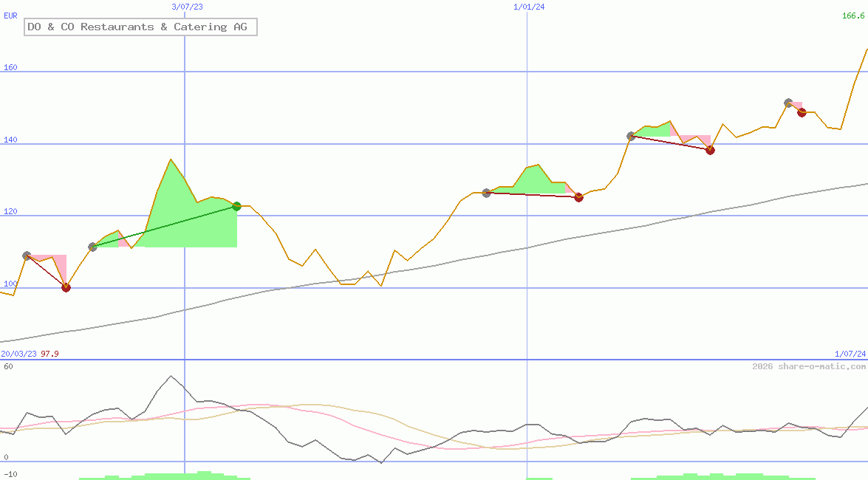Click the 1/07/24 end date label

[850, 354]
